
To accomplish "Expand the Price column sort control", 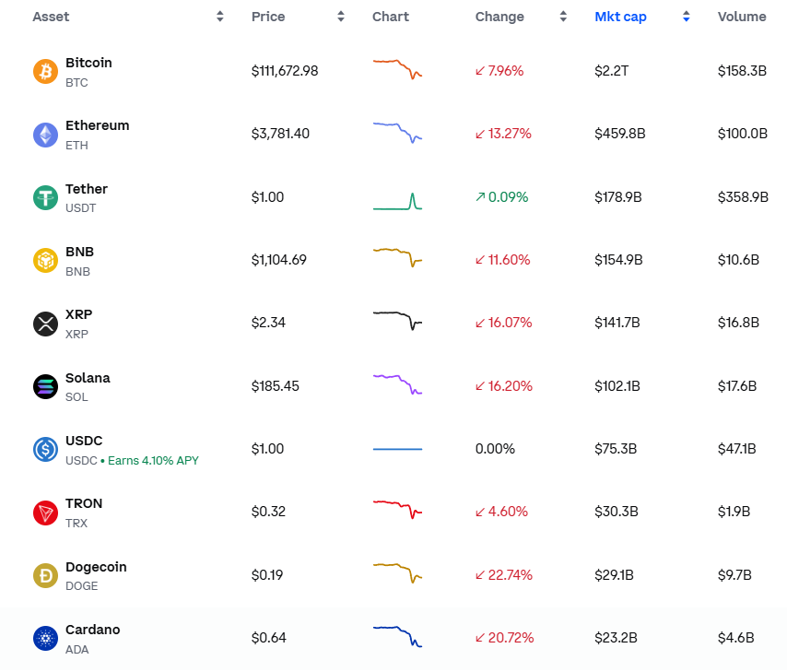I will [340, 16].
